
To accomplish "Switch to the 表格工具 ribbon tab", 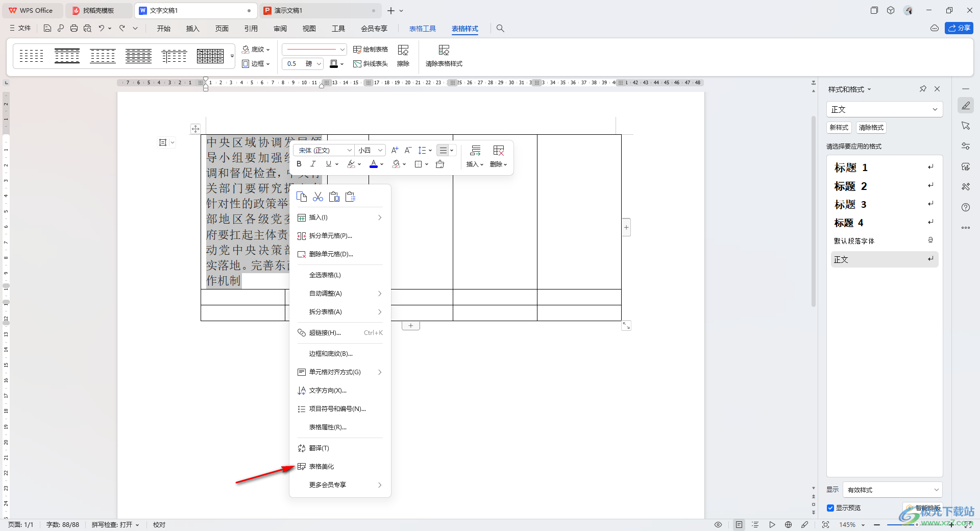I will 423,29.
